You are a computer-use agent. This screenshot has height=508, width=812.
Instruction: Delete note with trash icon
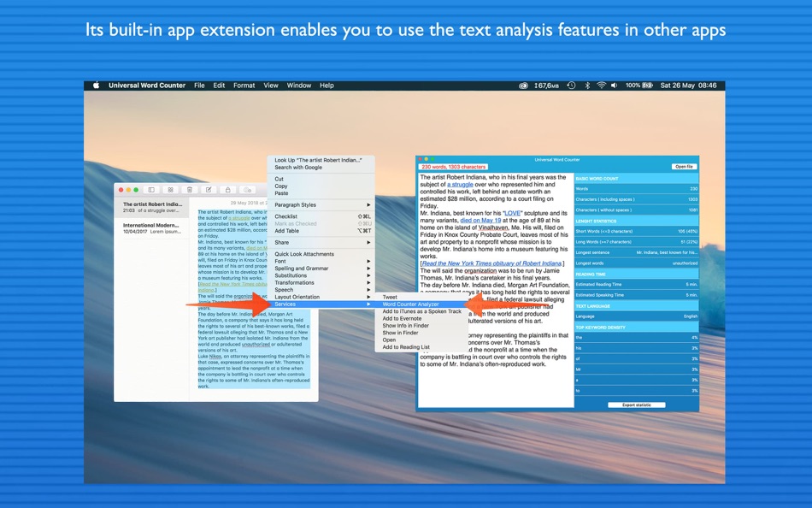pos(190,190)
